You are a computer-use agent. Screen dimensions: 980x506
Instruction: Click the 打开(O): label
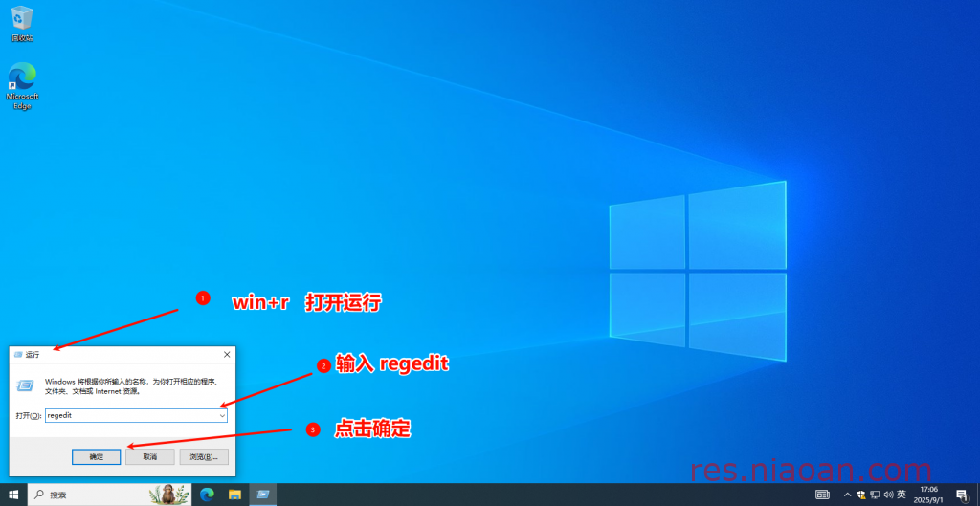29,415
